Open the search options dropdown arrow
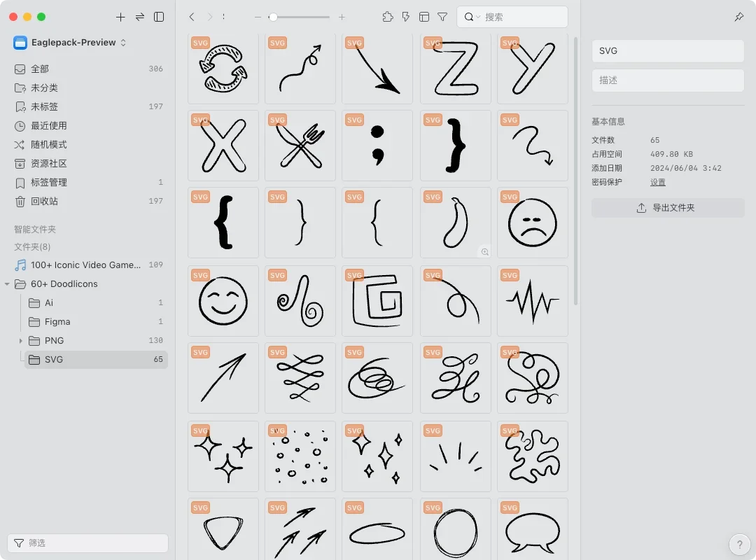The height and width of the screenshot is (560, 756). click(478, 17)
